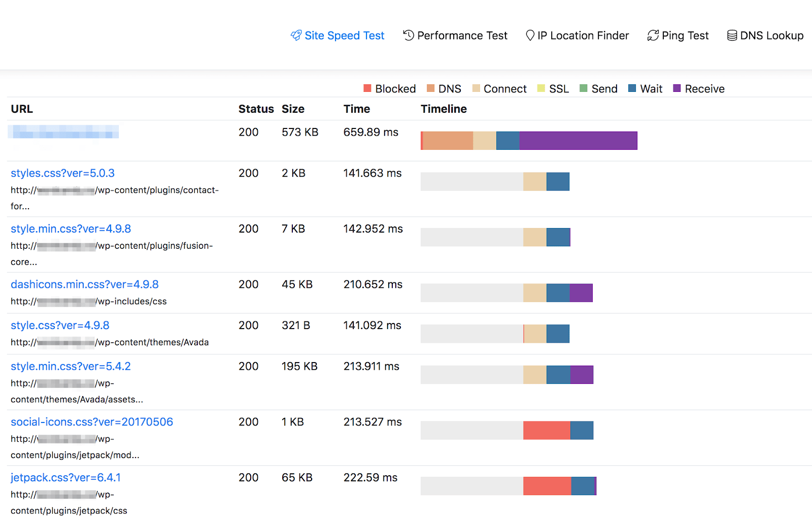Switch to the Performance Test tab
The image size is (812, 520).
462,35
